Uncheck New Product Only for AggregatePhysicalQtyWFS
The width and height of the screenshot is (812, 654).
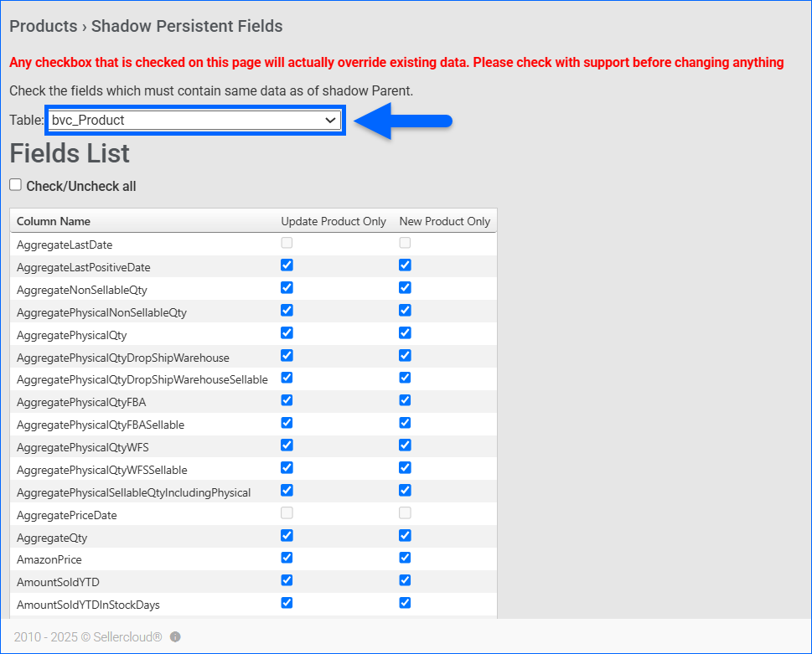coord(406,445)
